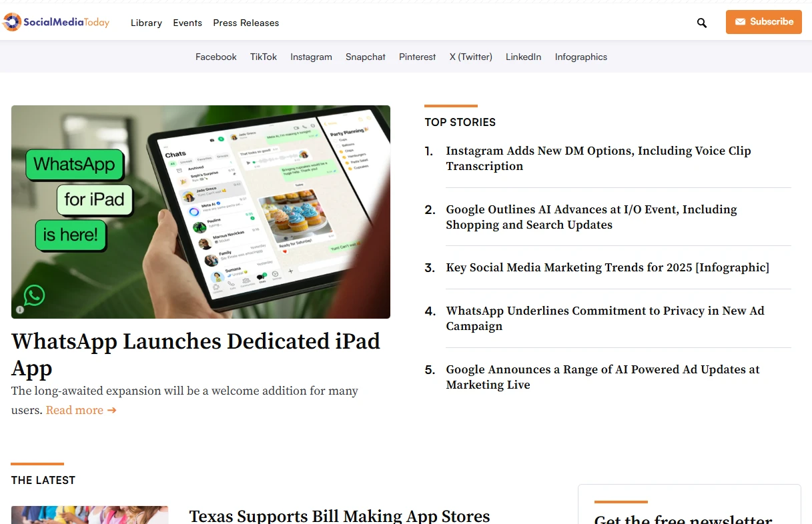
Task: Select the X (Twitter) topic tab
Action: (x=470, y=57)
